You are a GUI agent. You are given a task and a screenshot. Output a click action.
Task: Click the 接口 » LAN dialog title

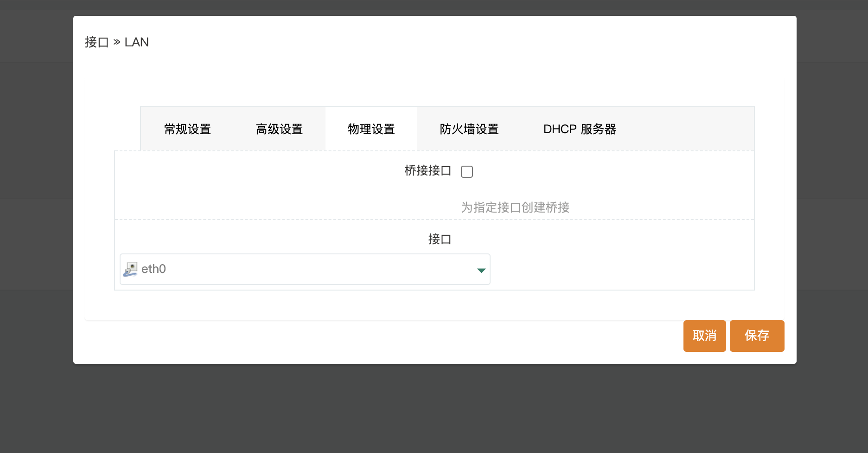[117, 42]
